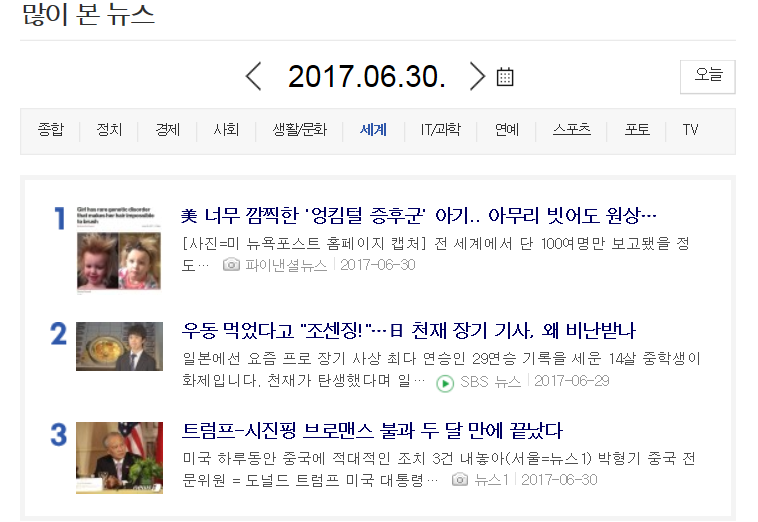758x522 pixels.
Task: Click camera icon next to 파이낸셜뉴스
Action: pos(231,265)
